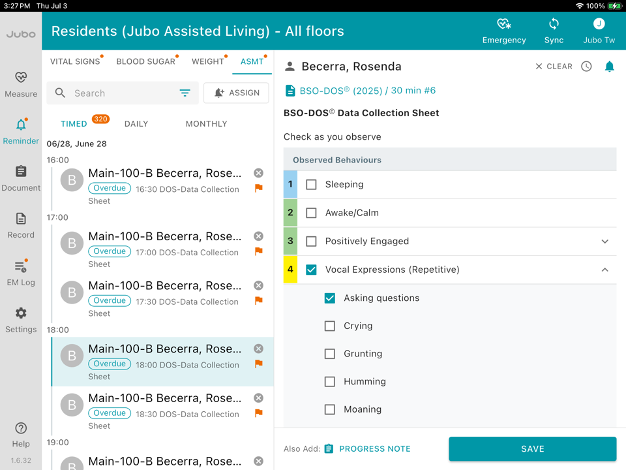The image size is (626, 470).
Task: Check the Positively Engaged checkbox
Action: [311, 241]
